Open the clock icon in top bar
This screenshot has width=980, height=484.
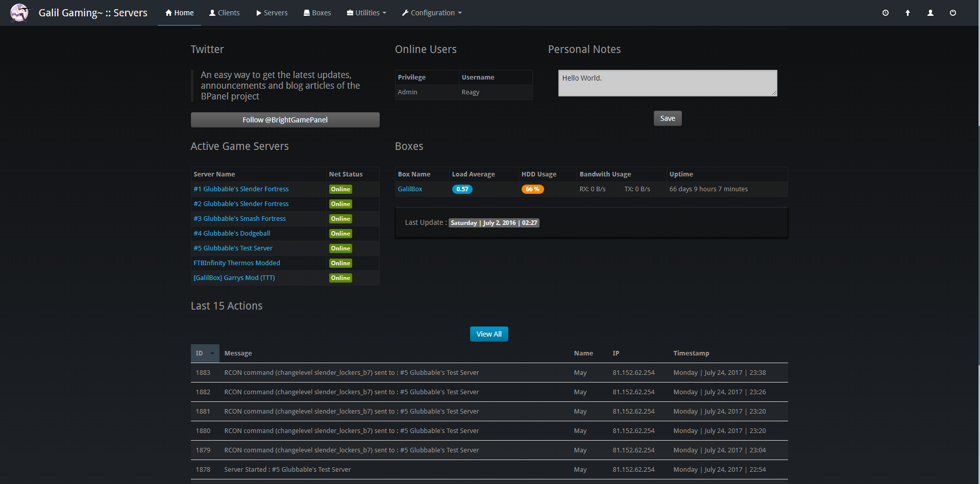(886, 13)
